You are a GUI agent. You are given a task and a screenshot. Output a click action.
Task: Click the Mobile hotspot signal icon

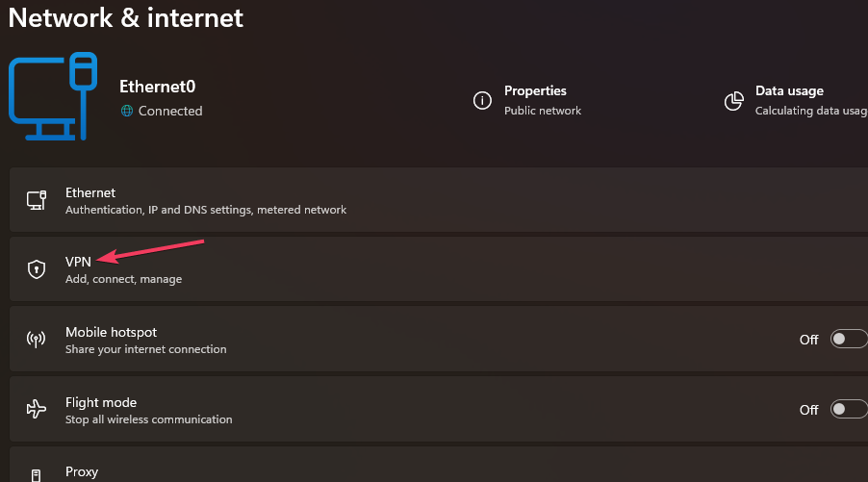click(x=37, y=340)
